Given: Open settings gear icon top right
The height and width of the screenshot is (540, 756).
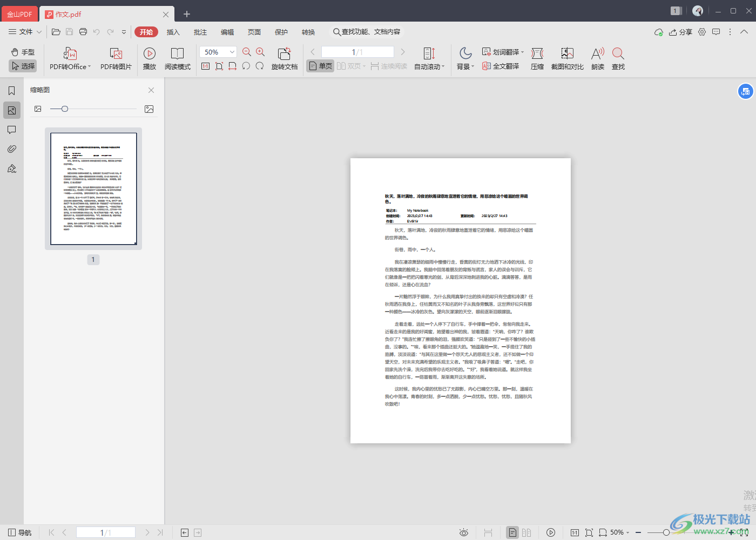Looking at the screenshot, I should point(702,32).
